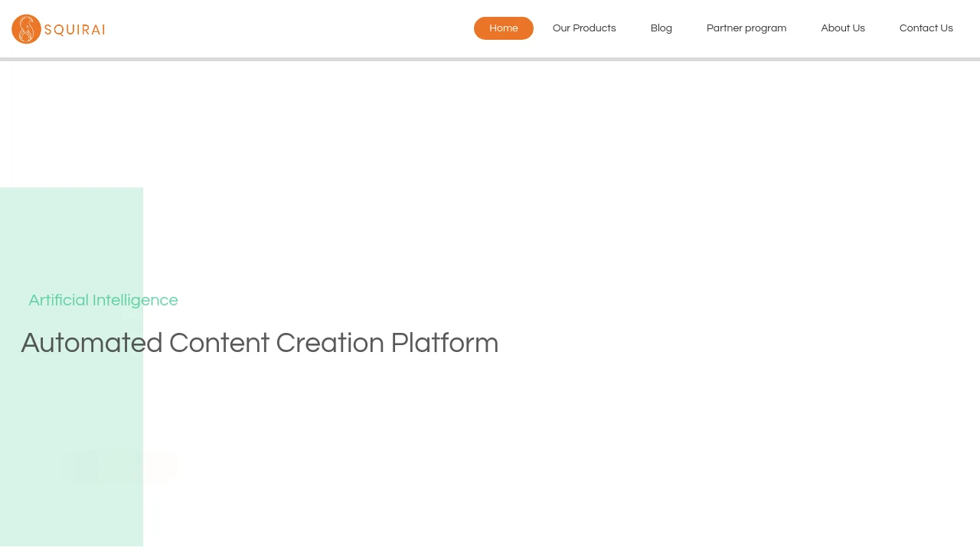Click the Artificial Intelligence subtitle text
980x551 pixels.
pyautogui.click(x=103, y=300)
